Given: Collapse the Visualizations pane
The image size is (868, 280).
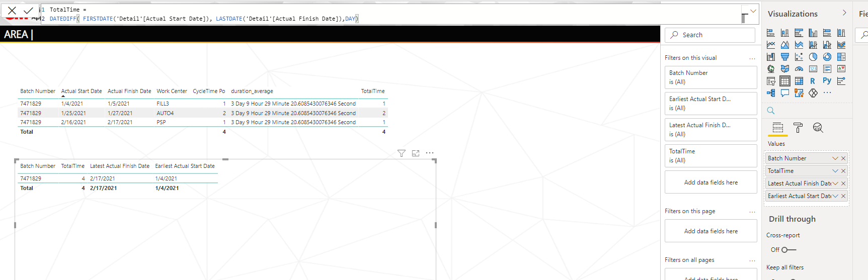Looking at the screenshot, I should (844, 13).
